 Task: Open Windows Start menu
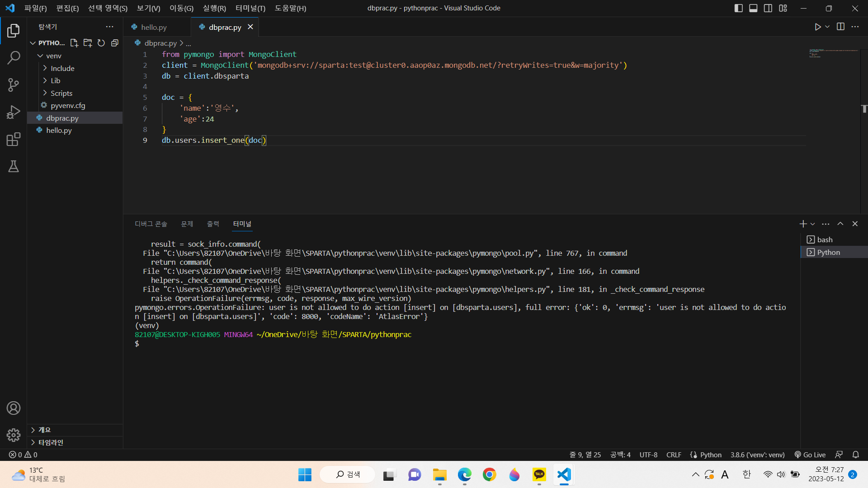[305, 474]
